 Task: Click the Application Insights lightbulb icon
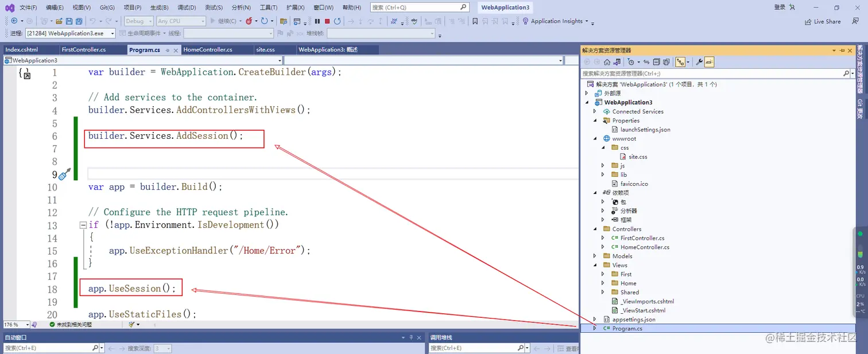[525, 21]
